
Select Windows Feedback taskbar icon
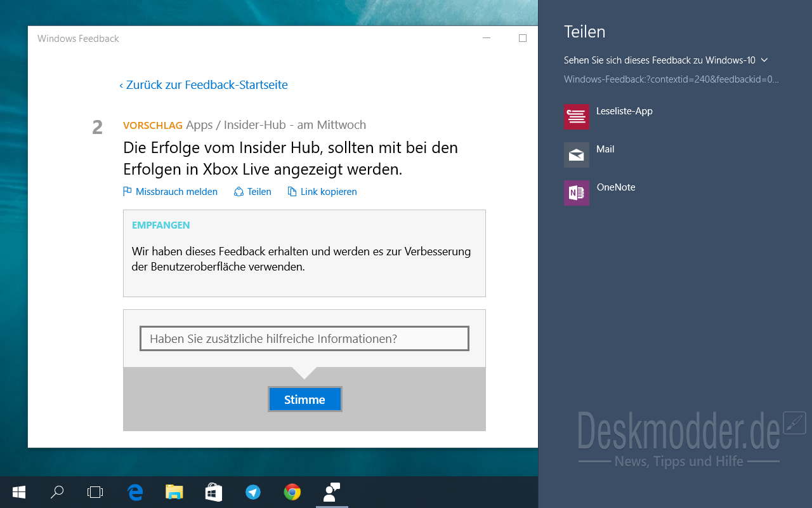tap(332, 492)
